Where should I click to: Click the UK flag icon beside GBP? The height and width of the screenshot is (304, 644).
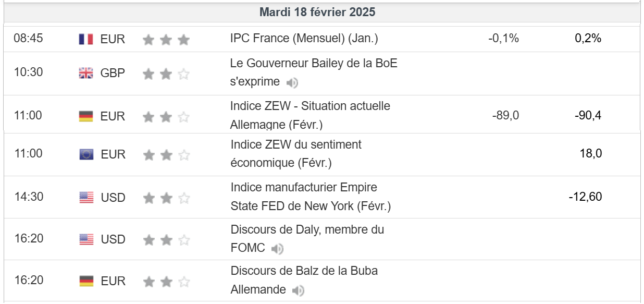point(86,73)
